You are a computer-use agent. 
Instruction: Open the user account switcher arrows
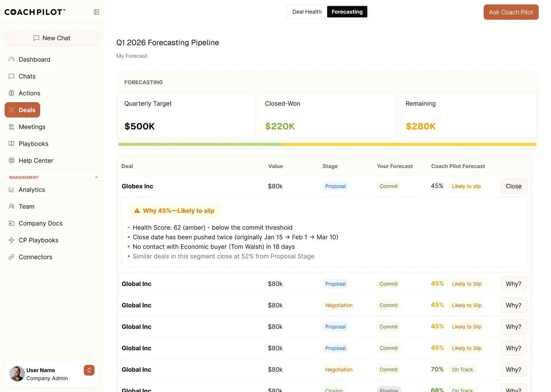click(89, 370)
